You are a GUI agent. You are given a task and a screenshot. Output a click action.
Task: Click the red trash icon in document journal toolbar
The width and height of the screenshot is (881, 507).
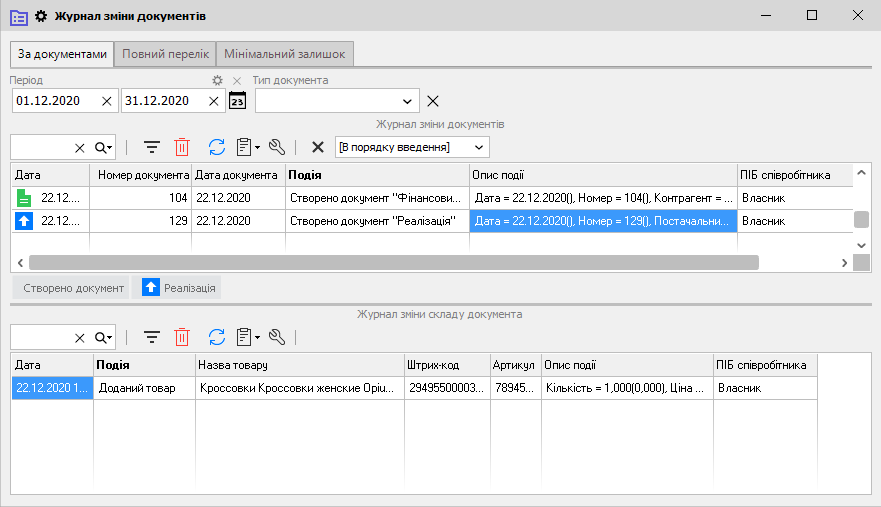pyautogui.click(x=182, y=147)
